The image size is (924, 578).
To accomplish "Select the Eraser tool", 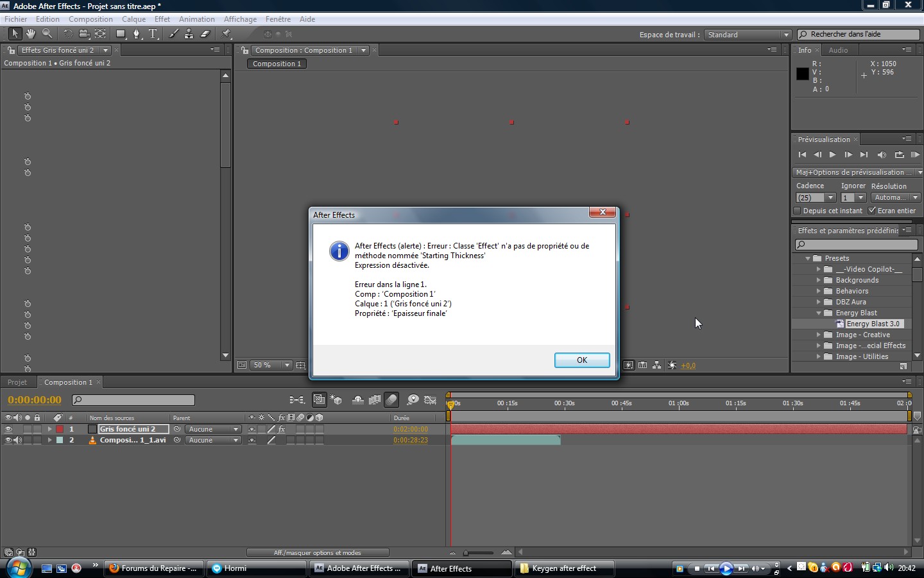I will [205, 34].
